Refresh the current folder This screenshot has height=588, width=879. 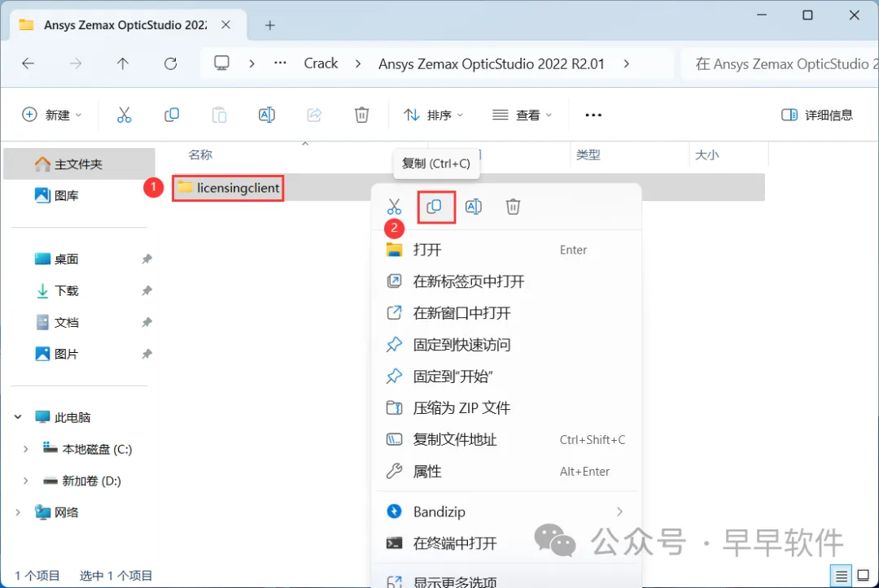[x=170, y=63]
